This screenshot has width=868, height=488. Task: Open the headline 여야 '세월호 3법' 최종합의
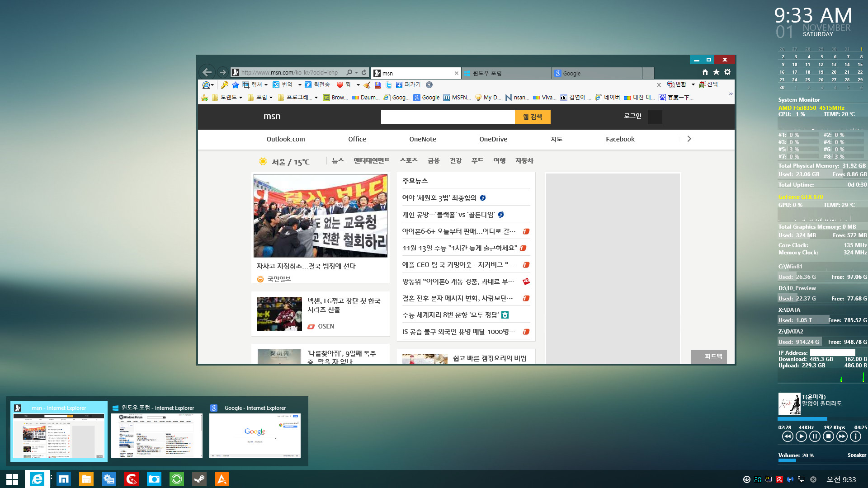coord(439,198)
